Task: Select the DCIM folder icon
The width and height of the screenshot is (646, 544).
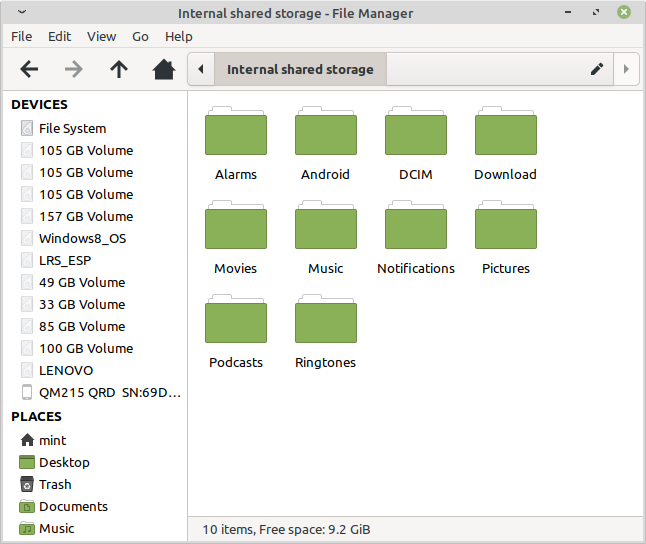Action: click(416, 131)
